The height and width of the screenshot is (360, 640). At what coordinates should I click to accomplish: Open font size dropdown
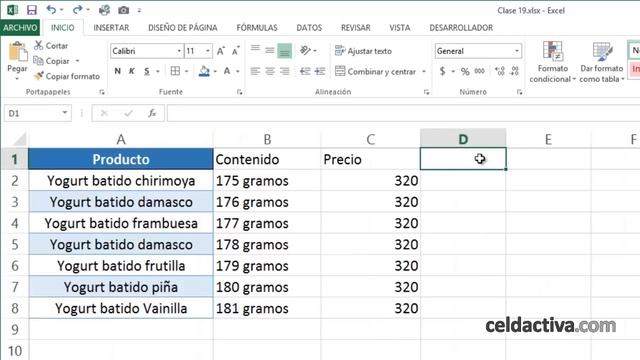(x=208, y=51)
